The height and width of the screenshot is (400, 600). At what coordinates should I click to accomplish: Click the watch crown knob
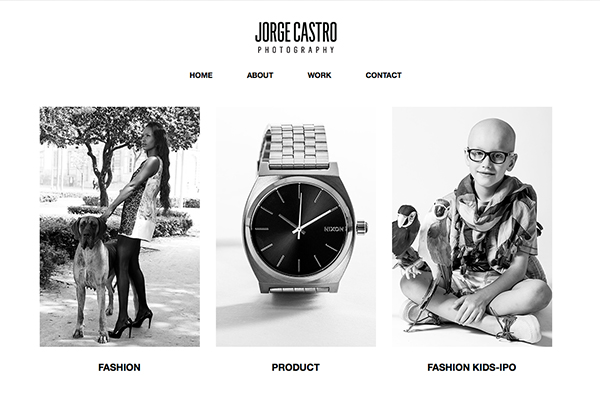[361, 227]
